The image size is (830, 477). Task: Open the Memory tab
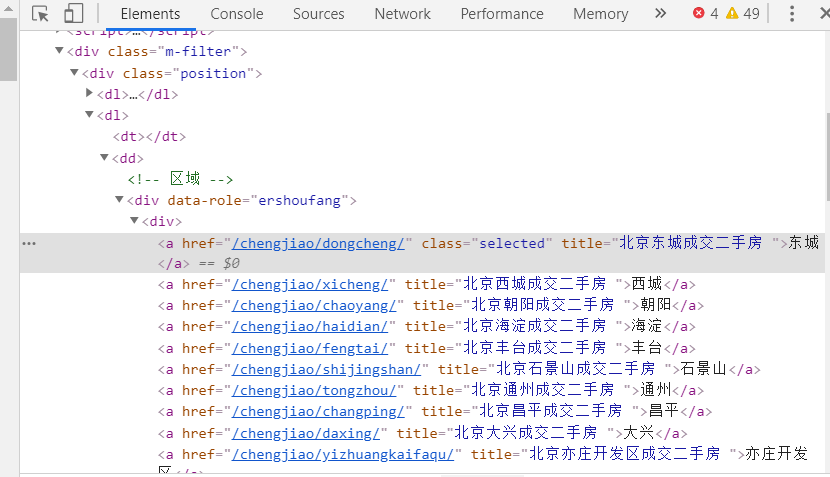point(600,14)
